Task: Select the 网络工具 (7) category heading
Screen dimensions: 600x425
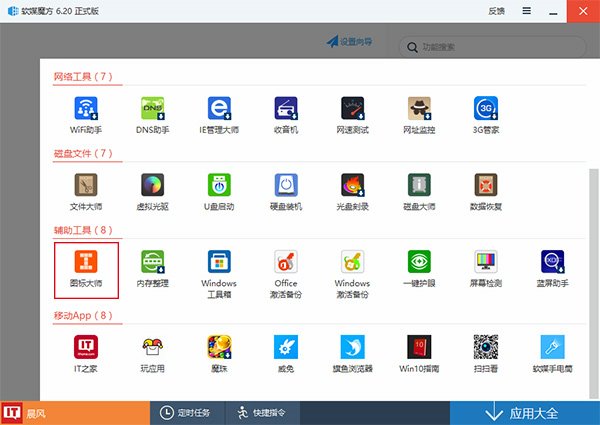Action: point(83,77)
